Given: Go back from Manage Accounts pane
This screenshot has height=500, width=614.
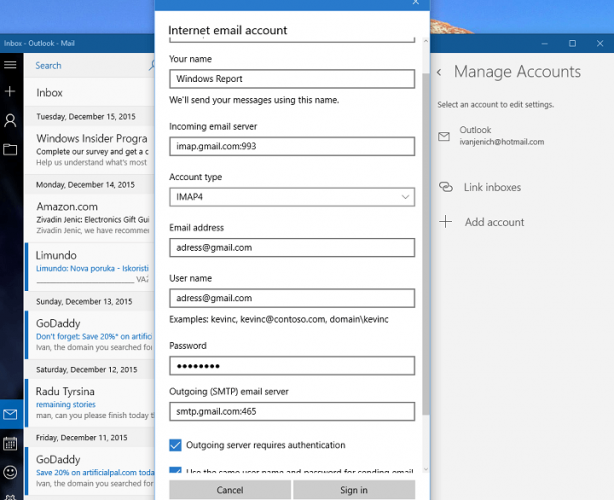Looking at the screenshot, I should [439, 72].
